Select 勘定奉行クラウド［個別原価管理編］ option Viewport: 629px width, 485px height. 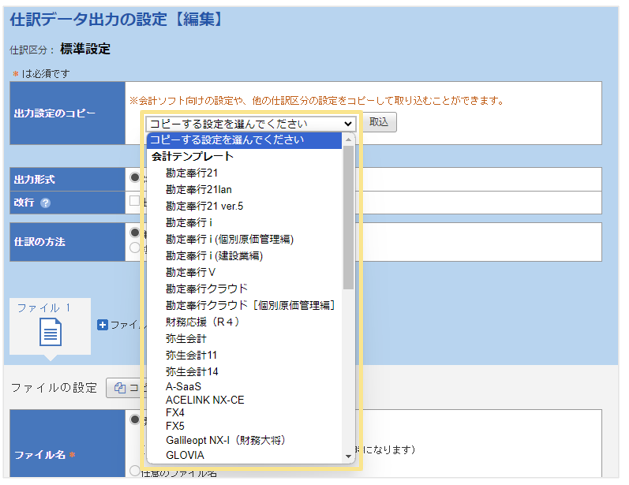point(250,305)
